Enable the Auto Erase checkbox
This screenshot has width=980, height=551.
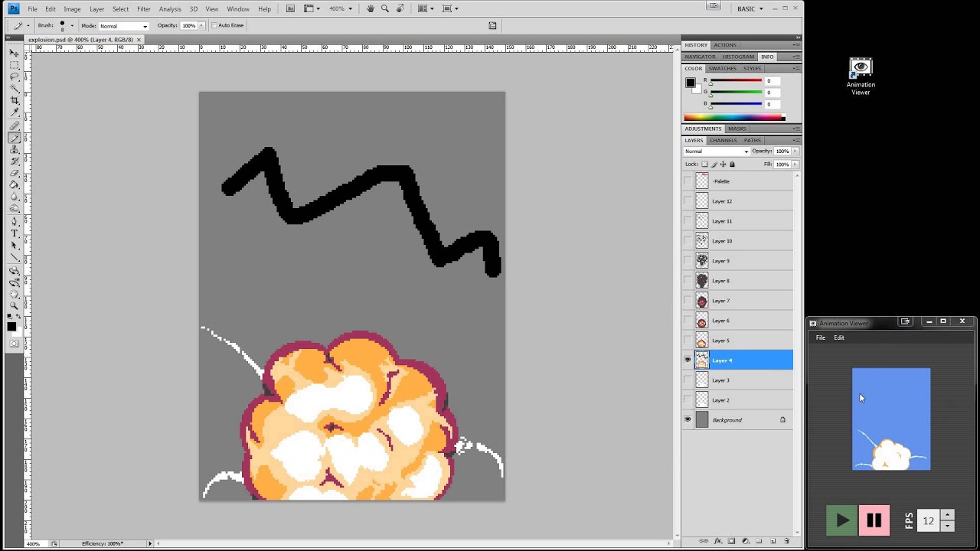[x=214, y=25]
